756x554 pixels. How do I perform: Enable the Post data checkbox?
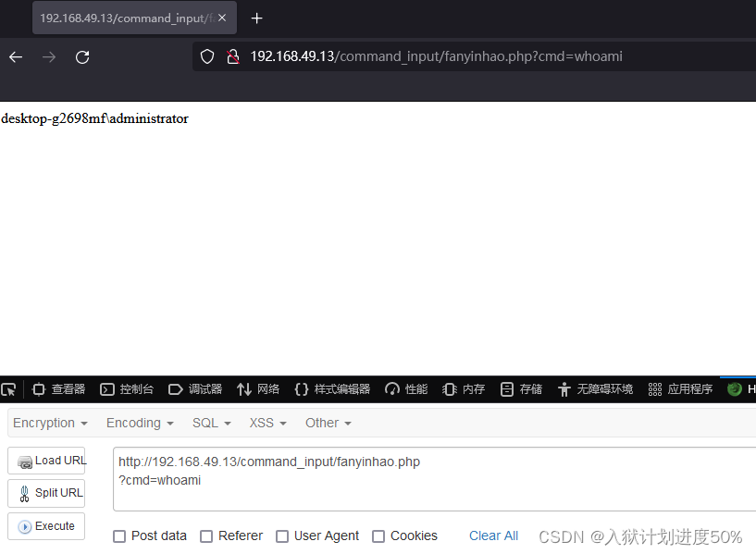(119, 536)
